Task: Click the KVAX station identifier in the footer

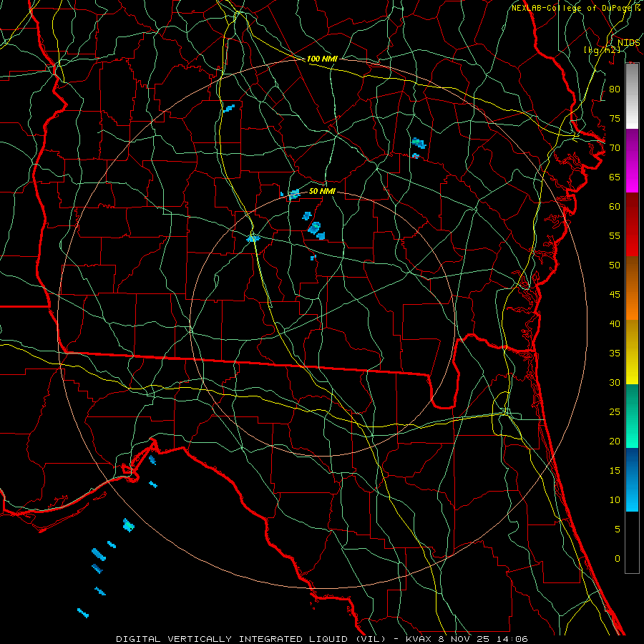Action: coord(420,639)
